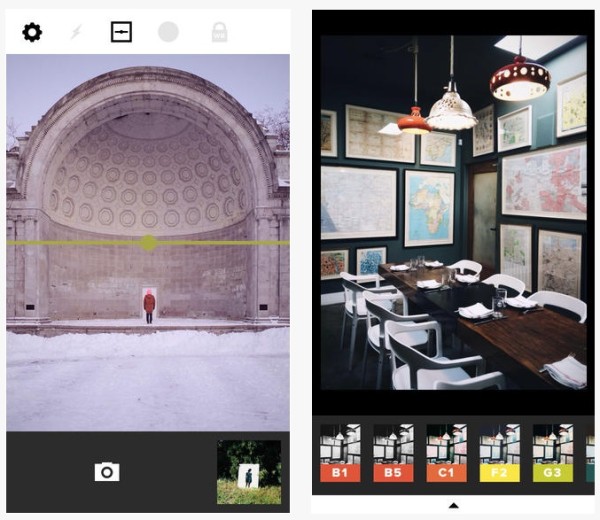The image size is (600, 520).
Task: Tap the camera shutter button
Action: (107, 472)
